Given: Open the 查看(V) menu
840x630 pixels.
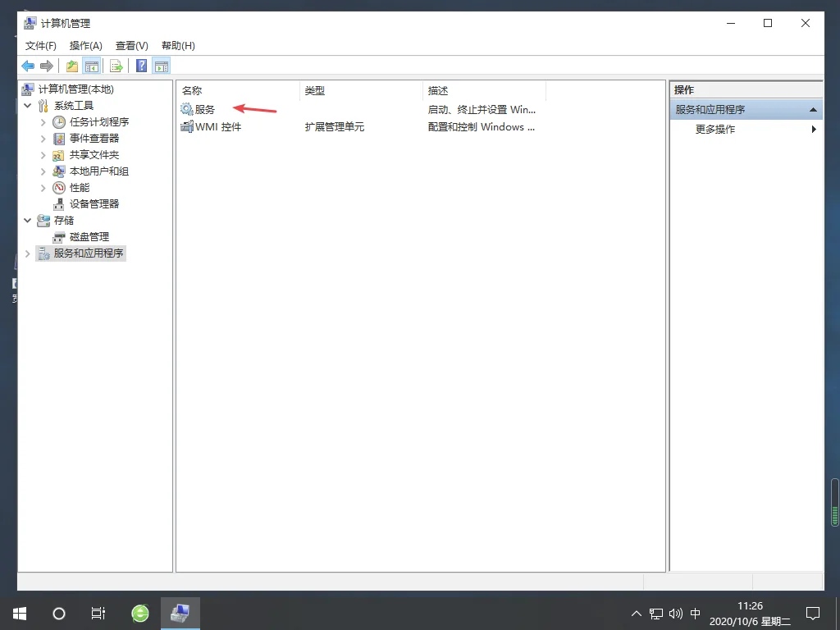Looking at the screenshot, I should [x=132, y=46].
